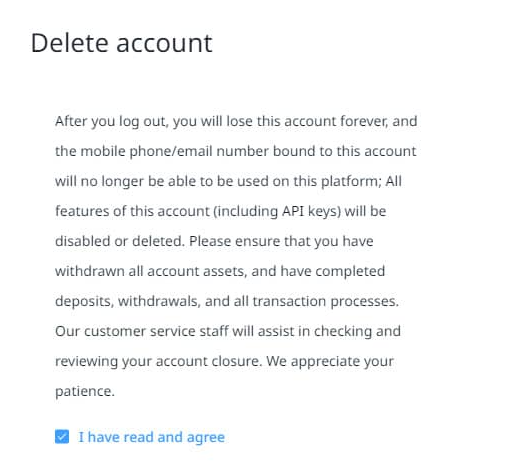Click the final word 'patience.'

85,392
